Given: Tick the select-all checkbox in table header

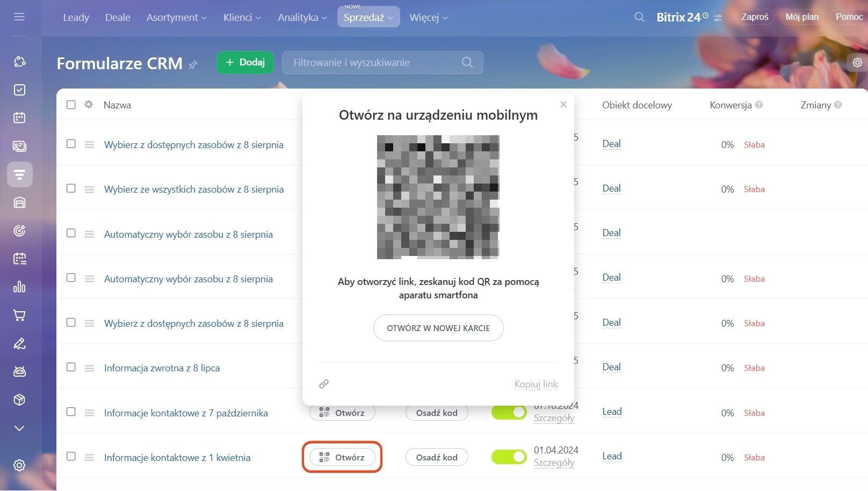Looking at the screenshot, I should pyautogui.click(x=71, y=105).
